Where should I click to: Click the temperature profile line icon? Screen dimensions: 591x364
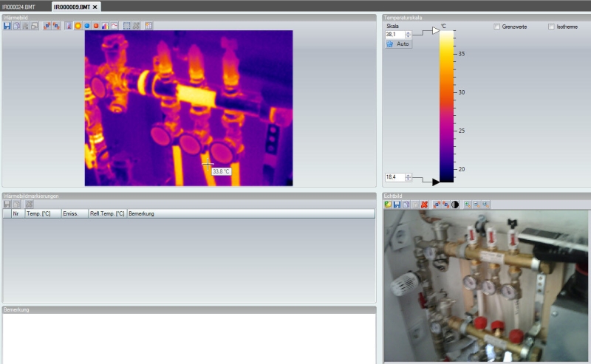click(115, 26)
